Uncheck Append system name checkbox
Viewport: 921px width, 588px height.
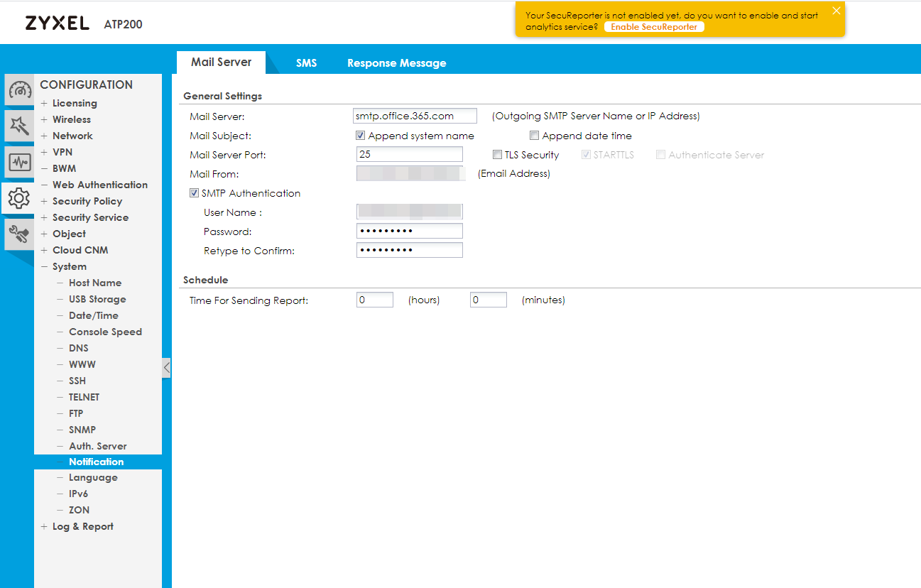361,136
